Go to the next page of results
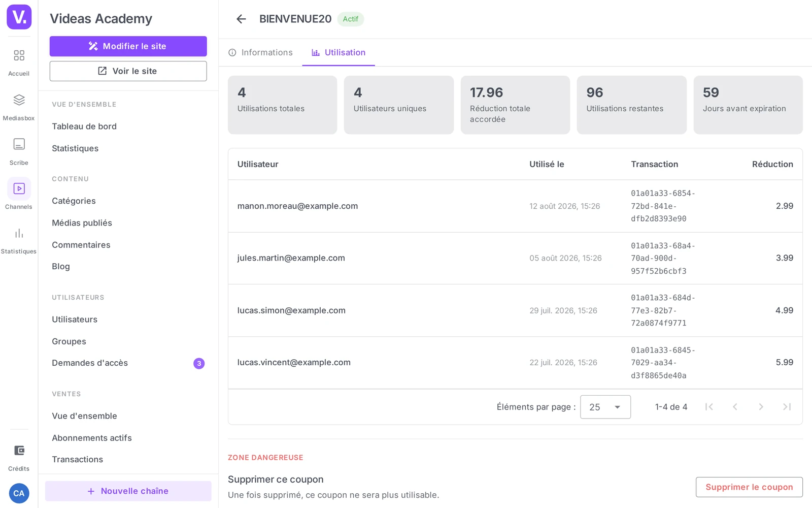 pos(761,407)
